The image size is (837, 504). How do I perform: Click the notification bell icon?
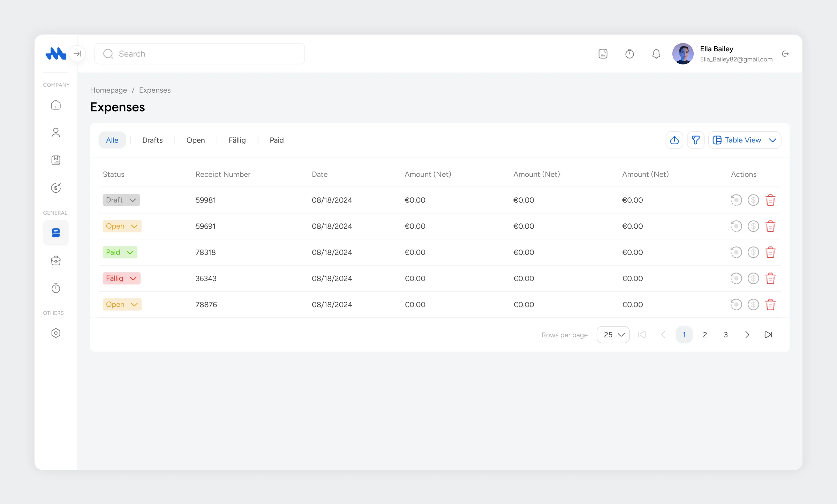[656, 54]
